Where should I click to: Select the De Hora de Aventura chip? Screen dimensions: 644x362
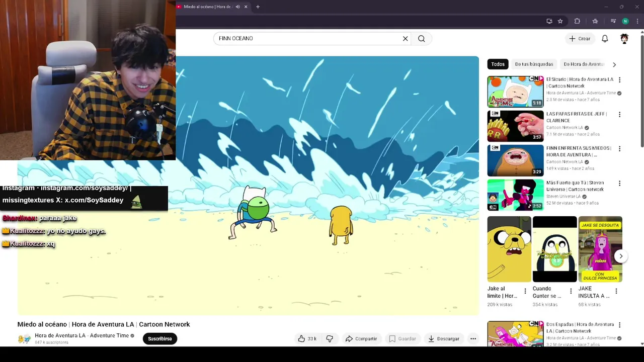click(x=584, y=64)
